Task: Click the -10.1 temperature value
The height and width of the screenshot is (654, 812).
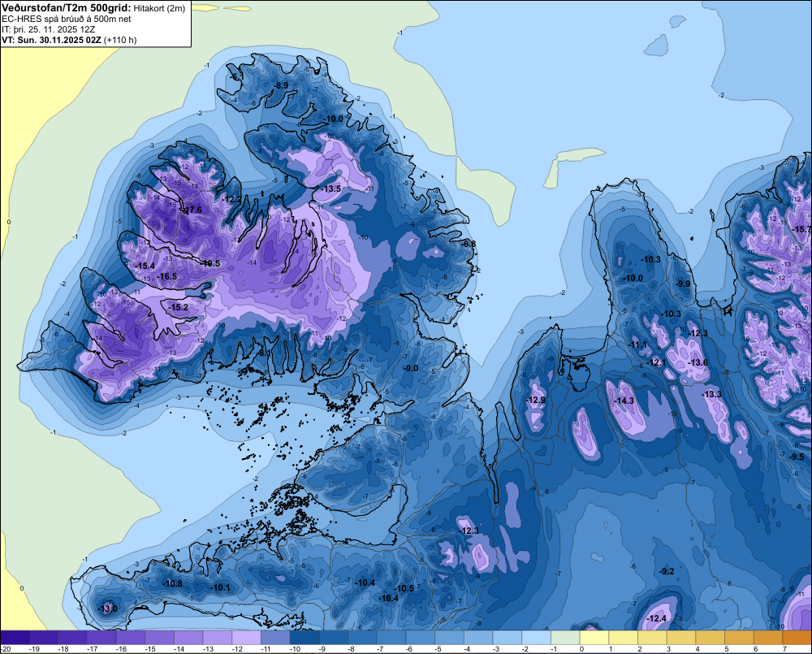Action: (221, 587)
